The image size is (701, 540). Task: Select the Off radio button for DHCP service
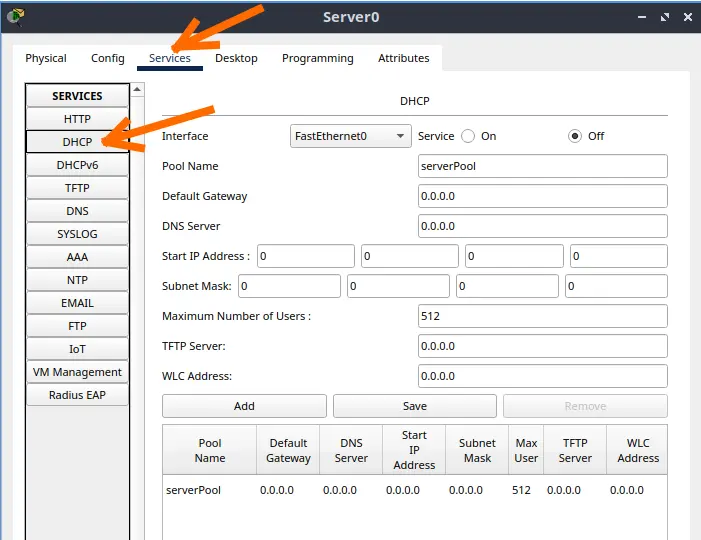coord(575,136)
